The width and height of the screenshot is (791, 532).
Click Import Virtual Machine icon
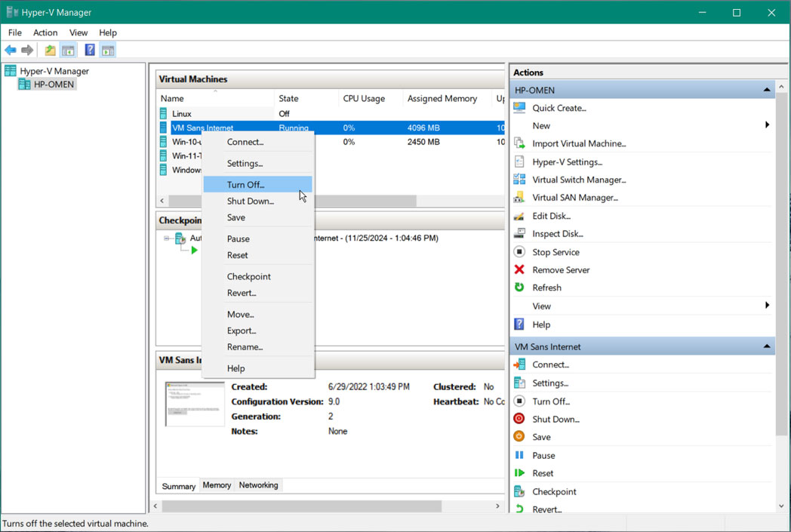click(519, 143)
